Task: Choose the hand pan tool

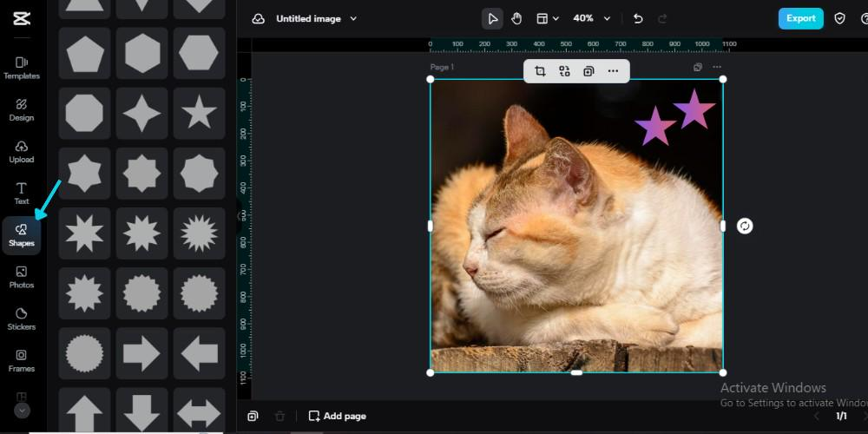Action: [516, 18]
